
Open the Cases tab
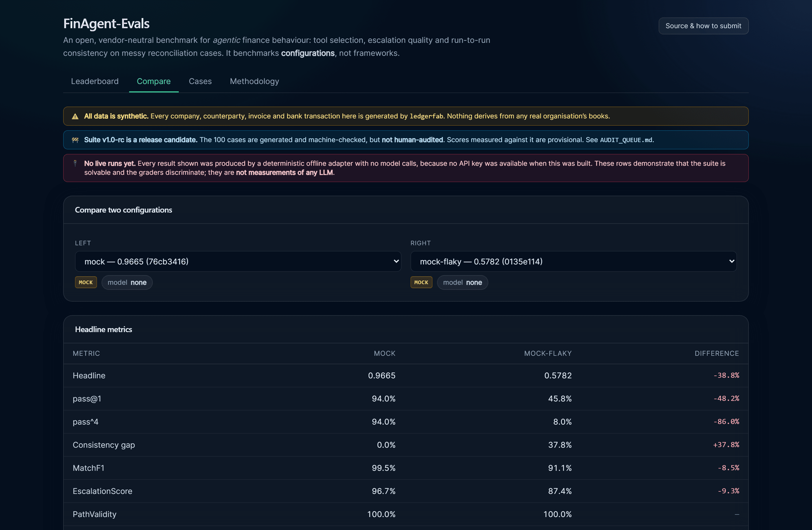click(200, 81)
